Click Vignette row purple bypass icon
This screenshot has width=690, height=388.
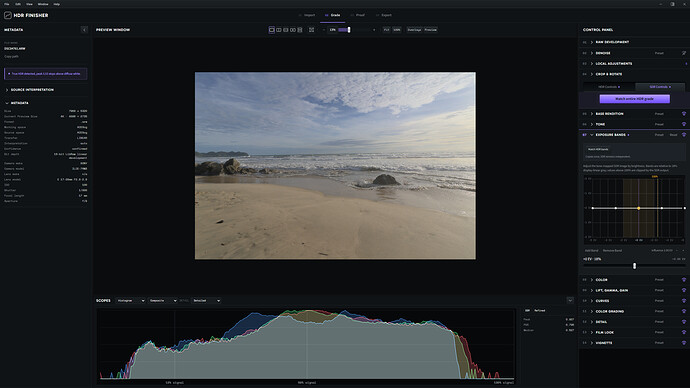click(684, 343)
